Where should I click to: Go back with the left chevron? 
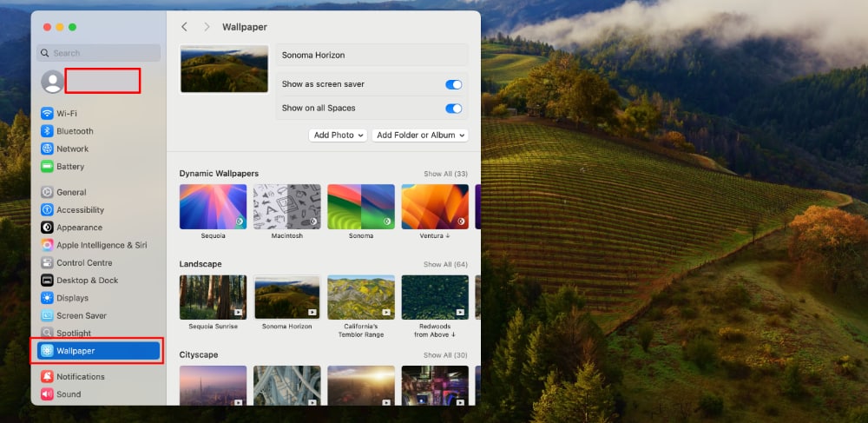(184, 27)
